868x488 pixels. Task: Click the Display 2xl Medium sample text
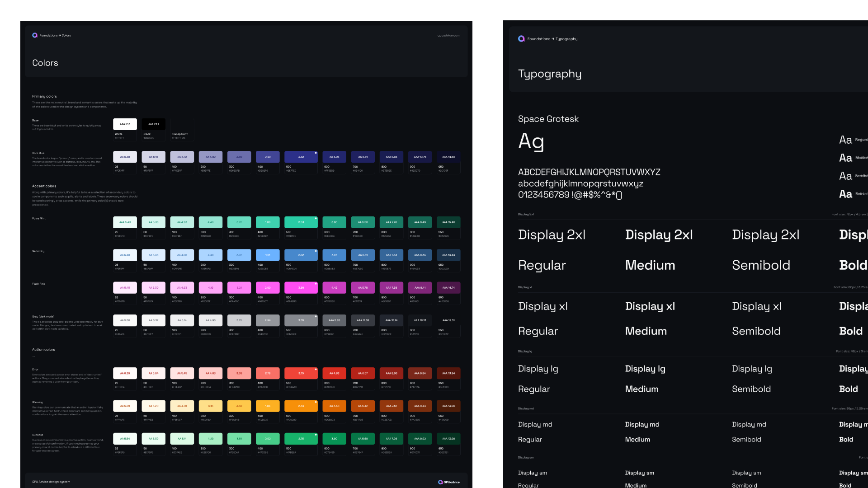click(659, 235)
